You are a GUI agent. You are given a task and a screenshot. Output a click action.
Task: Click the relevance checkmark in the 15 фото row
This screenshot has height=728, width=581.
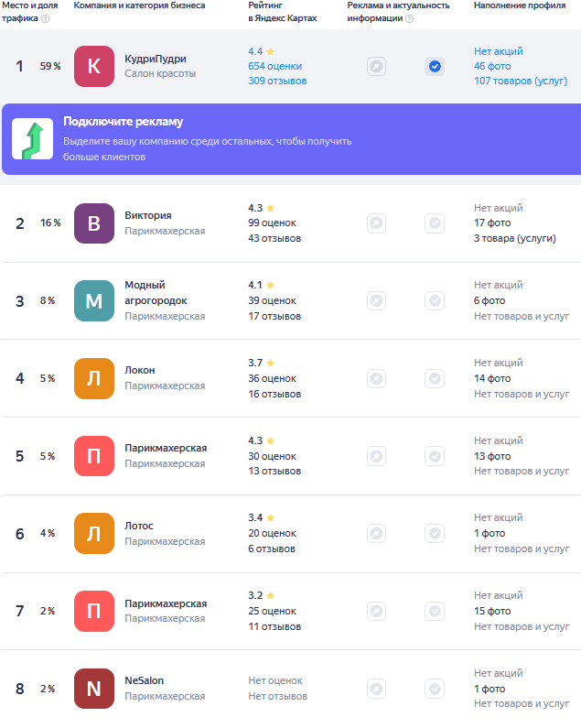click(435, 611)
